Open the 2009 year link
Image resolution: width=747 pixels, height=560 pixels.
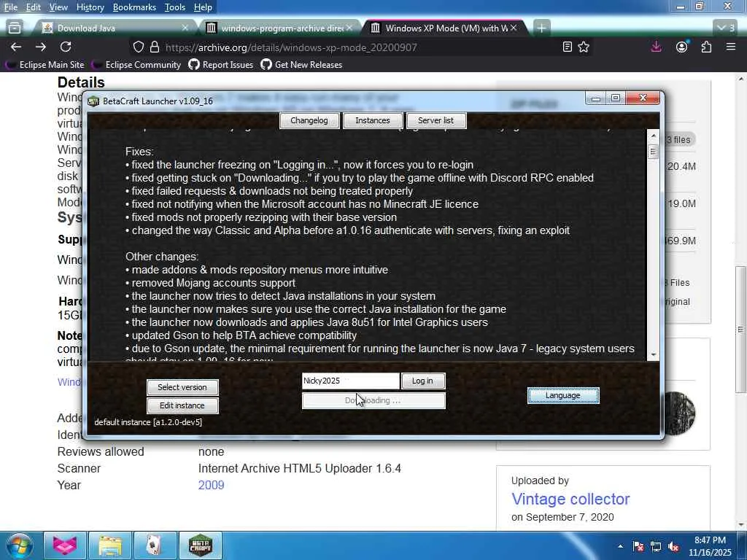pyautogui.click(x=211, y=485)
